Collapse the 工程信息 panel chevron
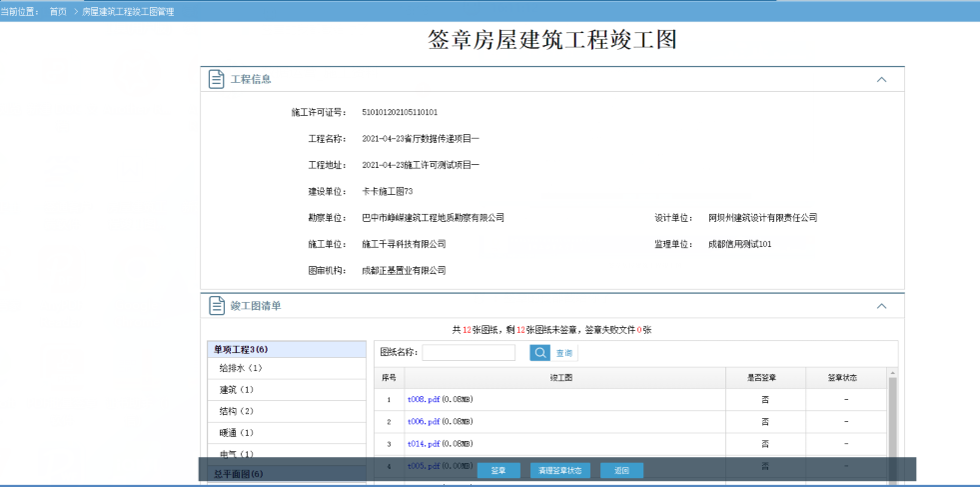The width and height of the screenshot is (980, 487). (881, 79)
